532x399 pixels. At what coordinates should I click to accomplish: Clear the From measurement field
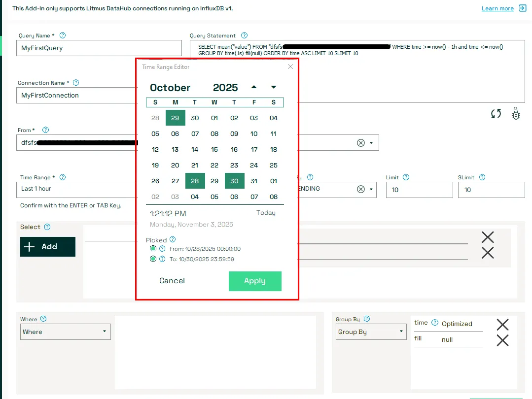click(x=360, y=143)
